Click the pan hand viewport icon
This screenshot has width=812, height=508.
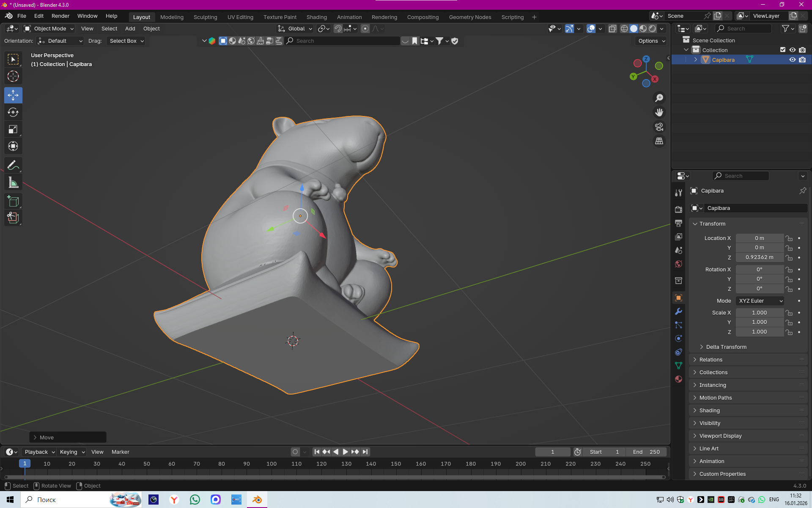pos(659,113)
